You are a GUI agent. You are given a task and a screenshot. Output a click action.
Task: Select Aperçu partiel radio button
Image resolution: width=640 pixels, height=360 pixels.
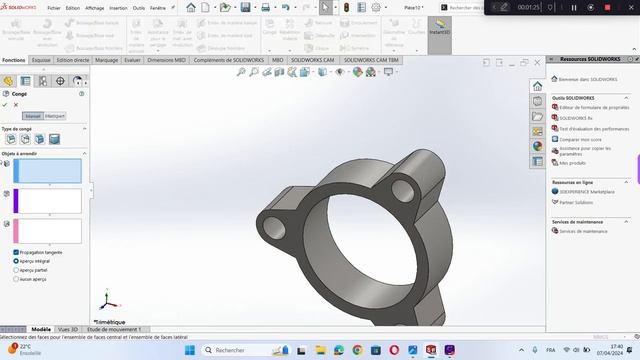point(16,270)
